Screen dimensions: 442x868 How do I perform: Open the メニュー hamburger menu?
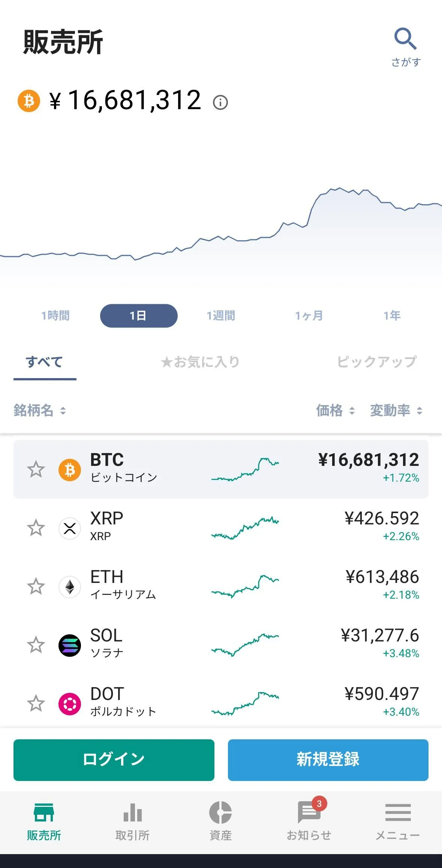point(398,812)
